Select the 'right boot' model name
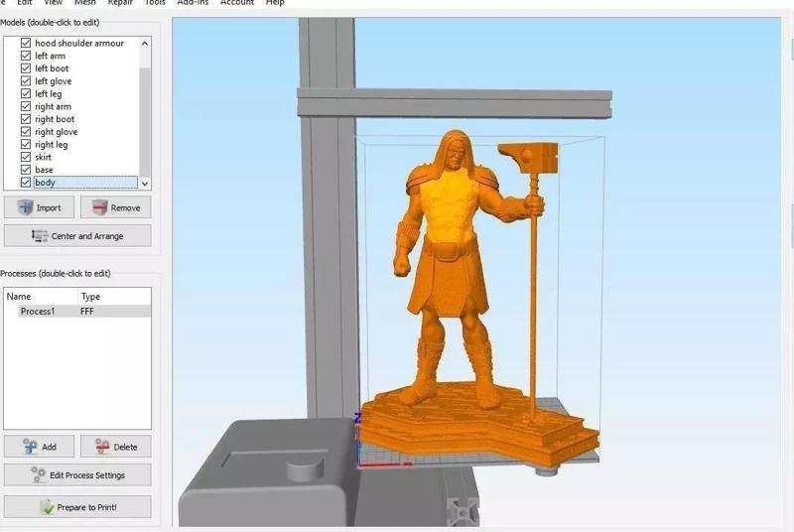Viewport: 794px width, 532px height. pyautogui.click(x=55, y=119)
